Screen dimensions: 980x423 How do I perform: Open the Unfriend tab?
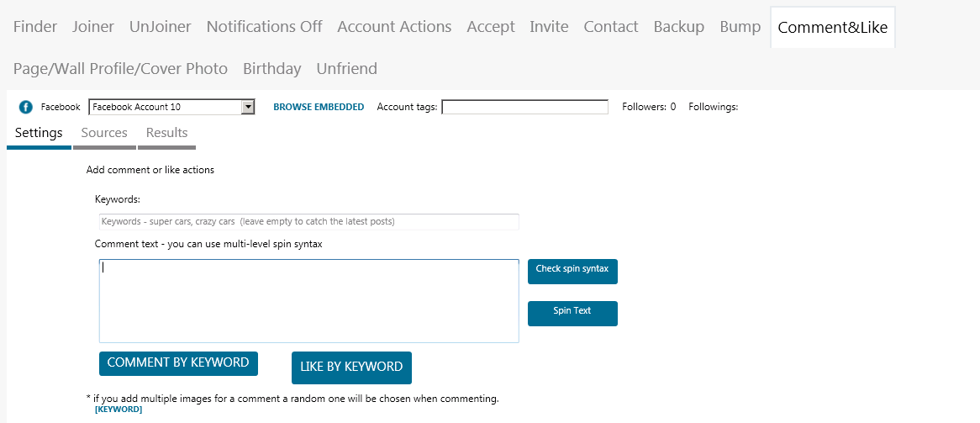pos(347,69)
